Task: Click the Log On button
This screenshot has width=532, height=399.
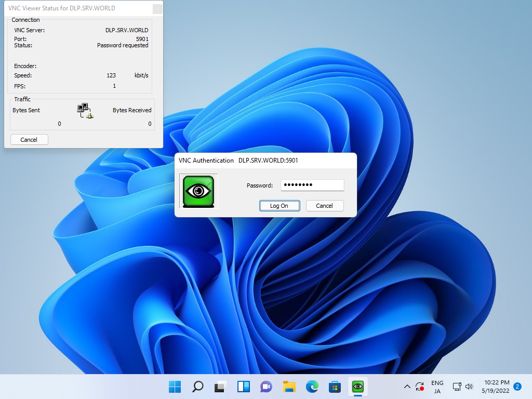Action: click(x=280, y=206)
